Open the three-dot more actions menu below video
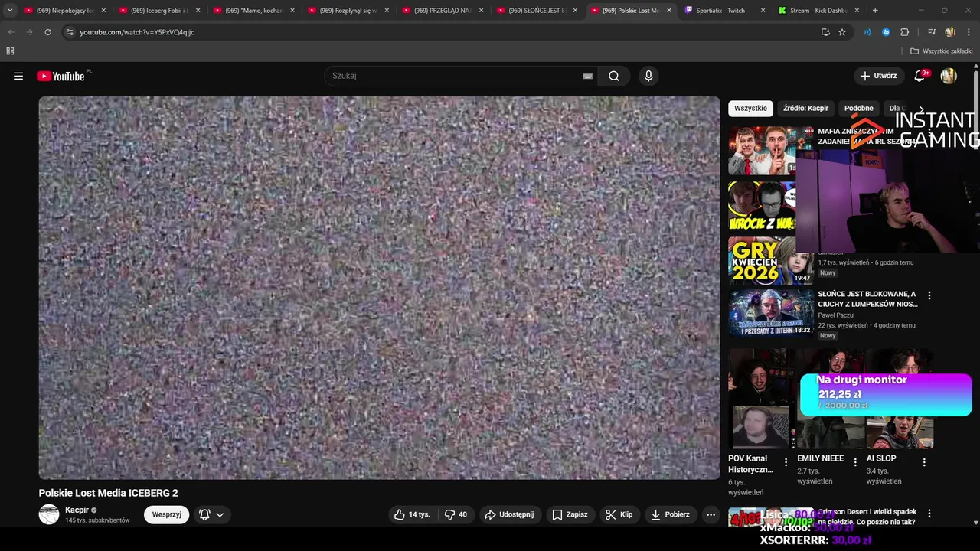 pyautogui.click(x=710, y=514)
